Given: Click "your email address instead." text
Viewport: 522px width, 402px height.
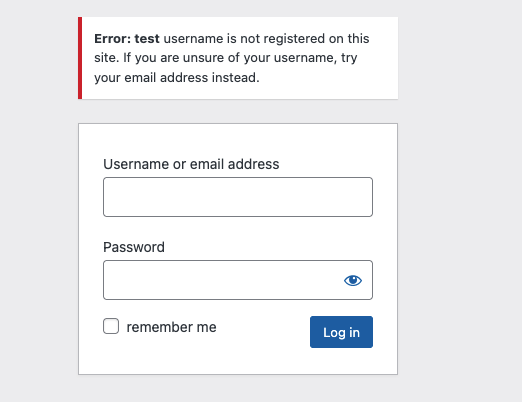Looking at the screenshot, I should [x=177, y=78].
